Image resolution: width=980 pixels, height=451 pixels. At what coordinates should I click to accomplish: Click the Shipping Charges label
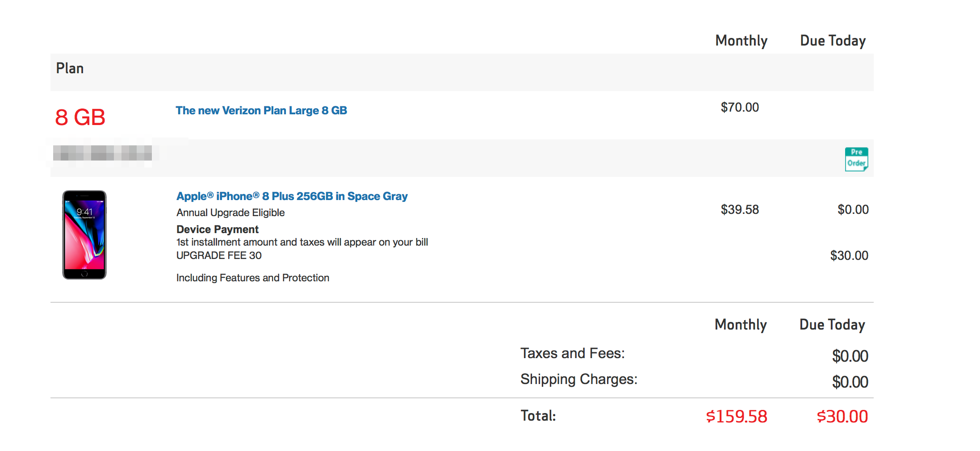click(x=579, y=379)
